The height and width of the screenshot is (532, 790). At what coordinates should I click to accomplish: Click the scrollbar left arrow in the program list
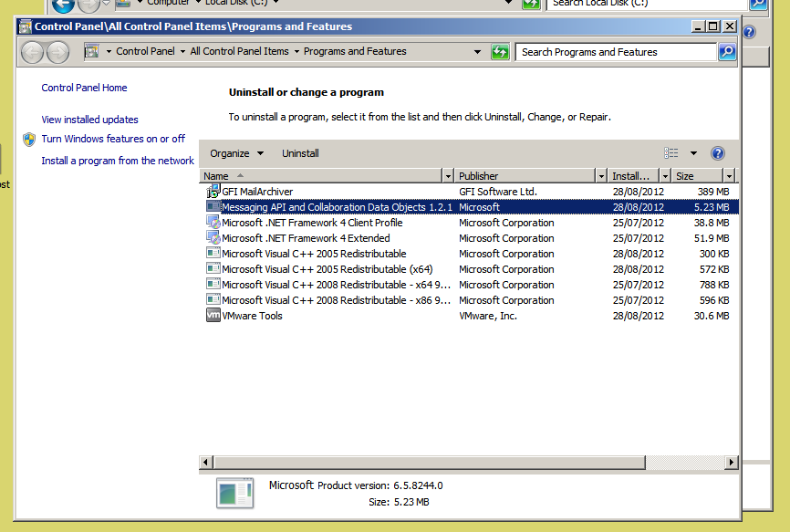[205, 462]
